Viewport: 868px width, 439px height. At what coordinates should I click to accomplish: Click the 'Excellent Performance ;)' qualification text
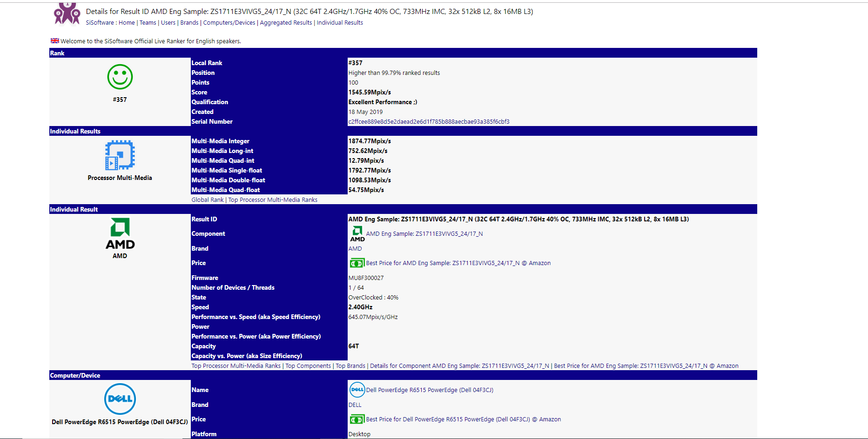click(x=383, y=102)
